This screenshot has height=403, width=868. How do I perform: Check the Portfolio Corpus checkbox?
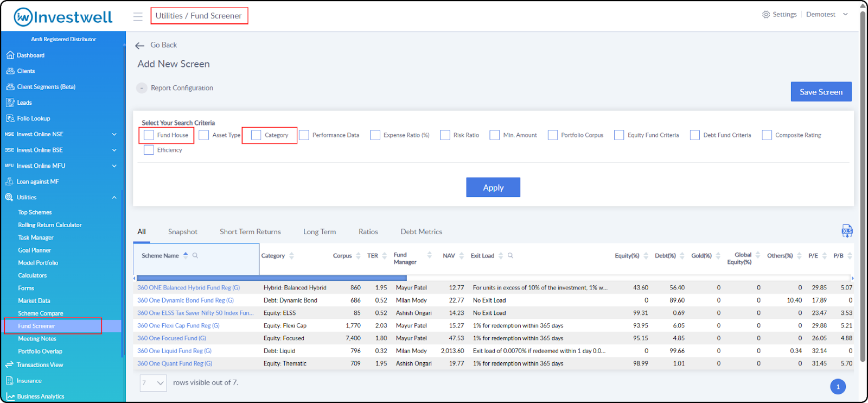click(x=553, y=135)
